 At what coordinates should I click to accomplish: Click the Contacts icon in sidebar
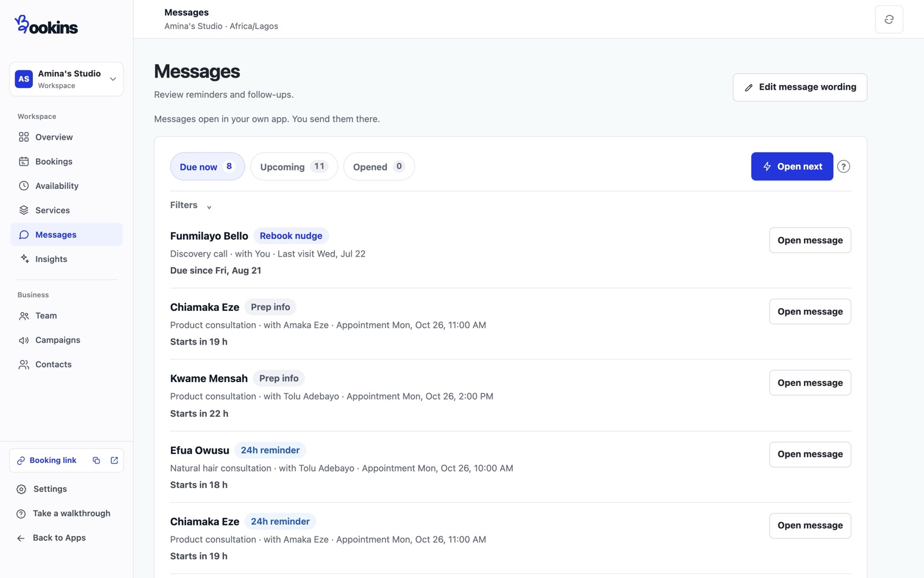tap(24, 364)
